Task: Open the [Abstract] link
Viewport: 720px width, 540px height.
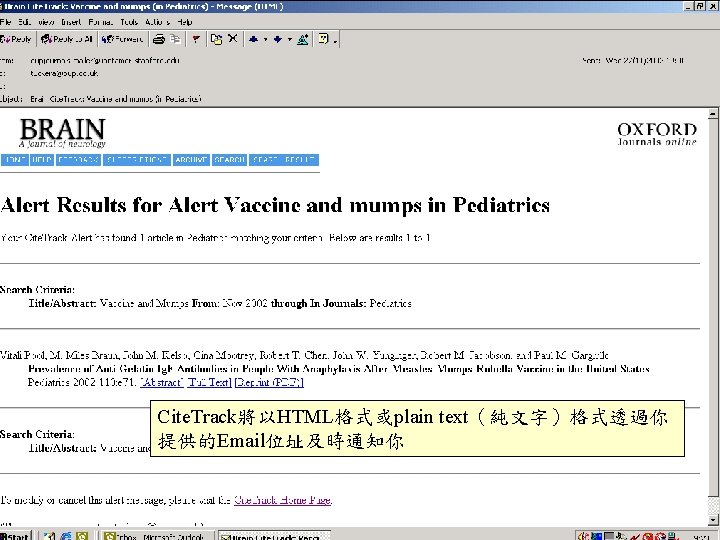Action: click(x=162, y=382)
